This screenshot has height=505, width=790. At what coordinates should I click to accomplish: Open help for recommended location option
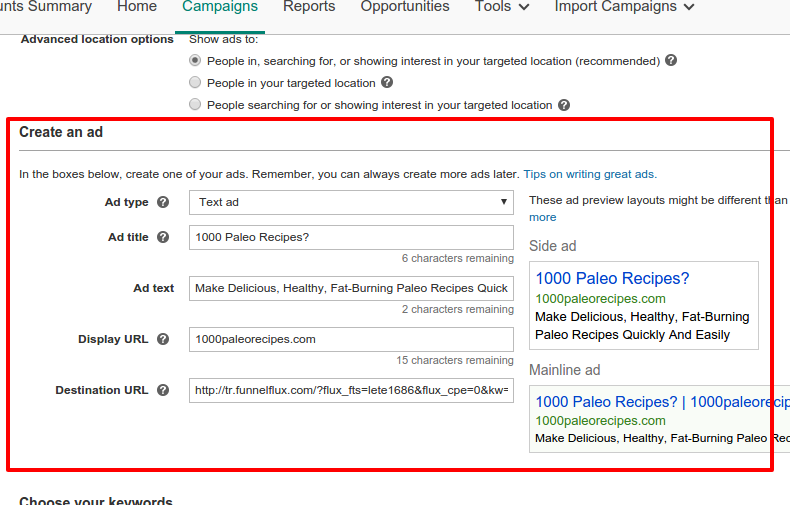pyautogui.click(x=671, y=60)
